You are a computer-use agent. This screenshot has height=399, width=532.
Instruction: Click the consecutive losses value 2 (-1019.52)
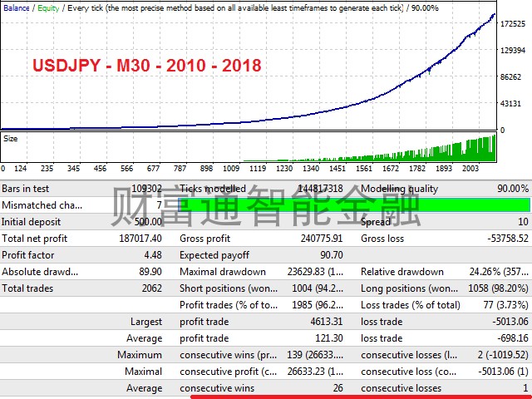tap(503, 355)
